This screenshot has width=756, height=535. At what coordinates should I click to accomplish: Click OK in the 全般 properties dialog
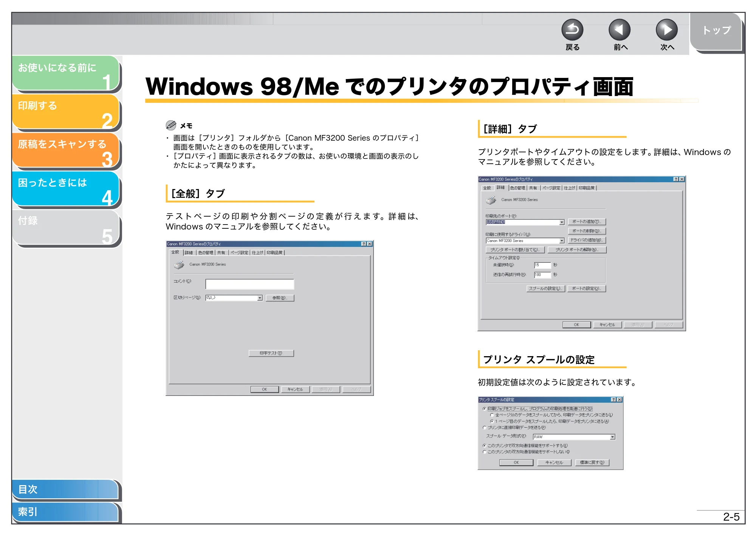click(265, 389)
